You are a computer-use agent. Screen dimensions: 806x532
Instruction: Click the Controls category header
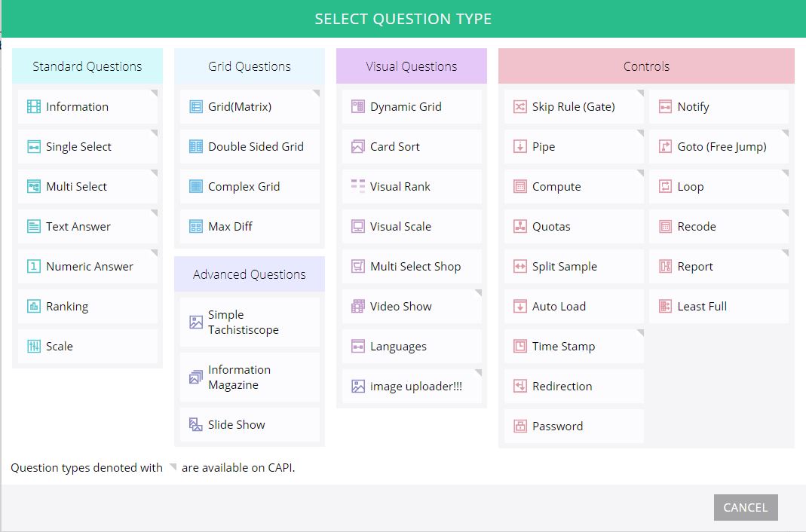[x=646, y=66]
